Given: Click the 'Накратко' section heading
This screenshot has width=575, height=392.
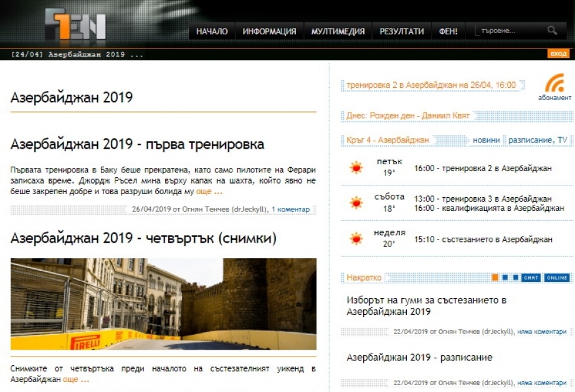Looking at the screenshot, I should point(364,278).
